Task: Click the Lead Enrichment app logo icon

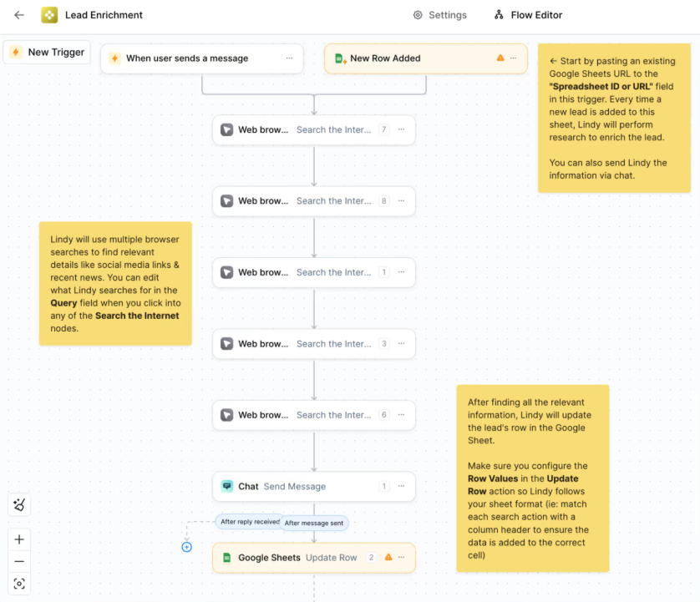Action: (49, 15)
